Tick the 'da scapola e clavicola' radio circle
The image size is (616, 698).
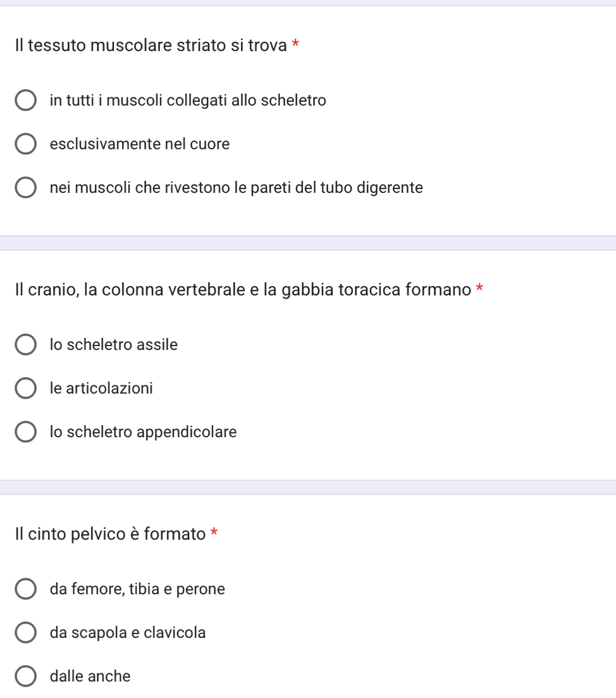tap(26, 633)
